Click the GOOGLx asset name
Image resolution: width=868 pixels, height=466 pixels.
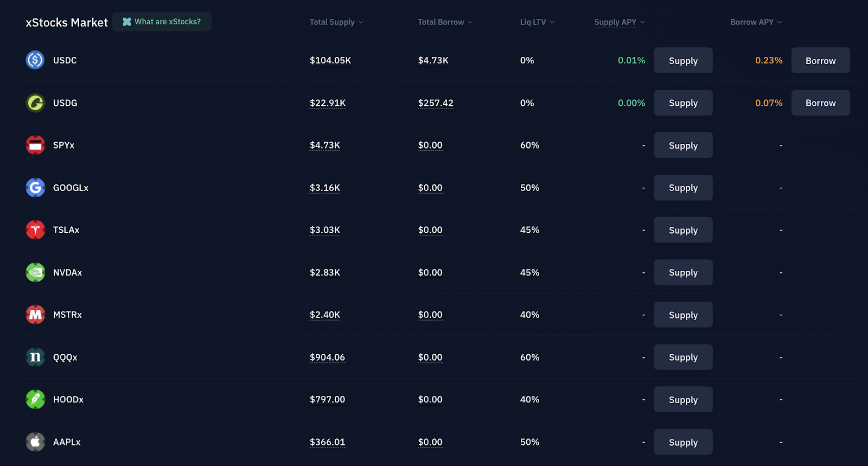tap(71, 187)
